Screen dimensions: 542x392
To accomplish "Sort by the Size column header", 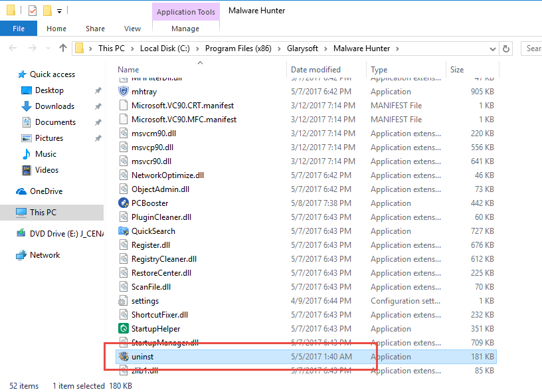I will click(x=457, y=70).
